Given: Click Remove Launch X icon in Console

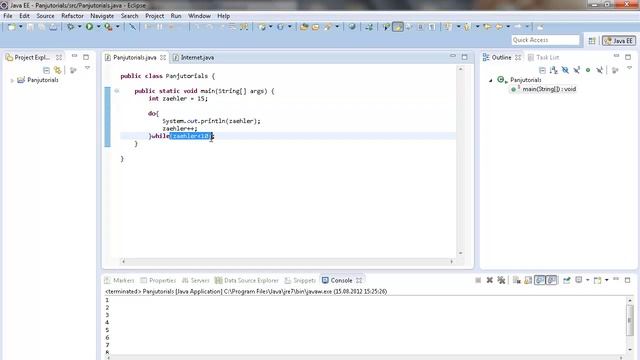Looking at the screenshot, I should pyautogui.click(x=489, y=280).
